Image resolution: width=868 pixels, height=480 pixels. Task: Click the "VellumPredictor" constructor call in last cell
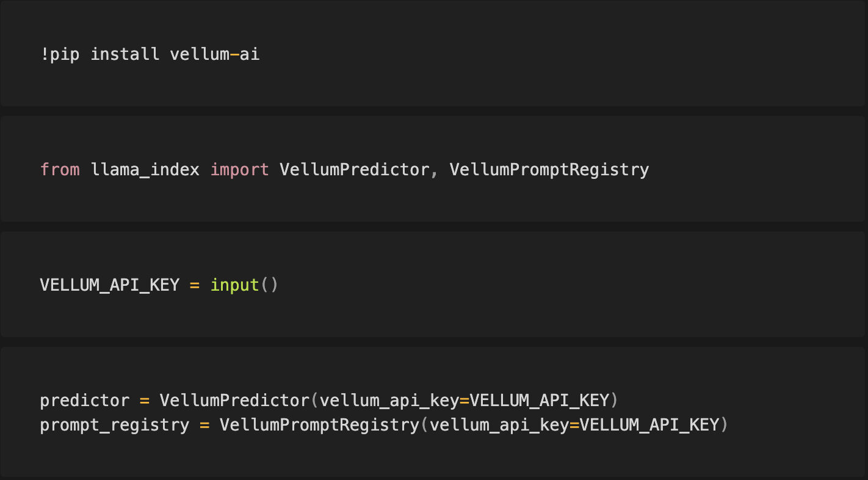[x=235, y=401]
